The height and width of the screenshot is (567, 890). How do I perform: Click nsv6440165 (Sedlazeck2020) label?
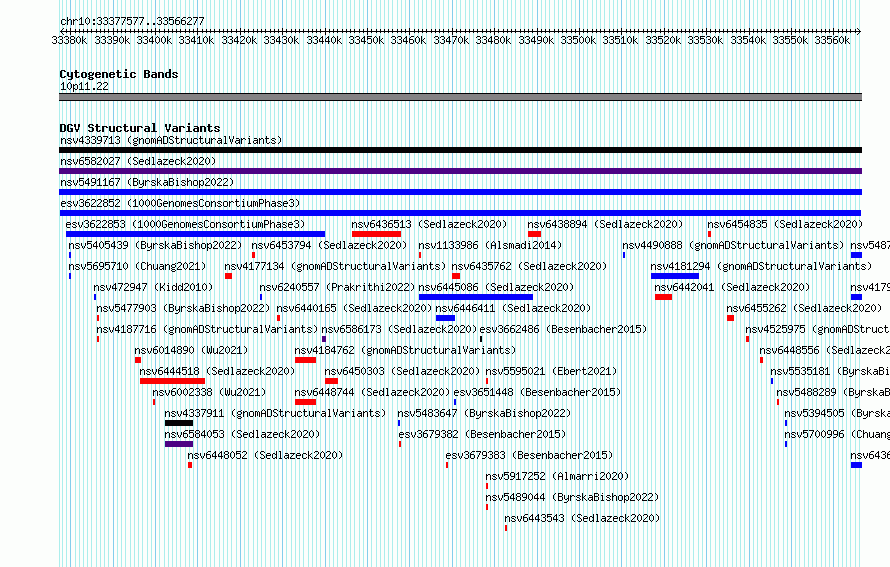click(x=355, y=308)
